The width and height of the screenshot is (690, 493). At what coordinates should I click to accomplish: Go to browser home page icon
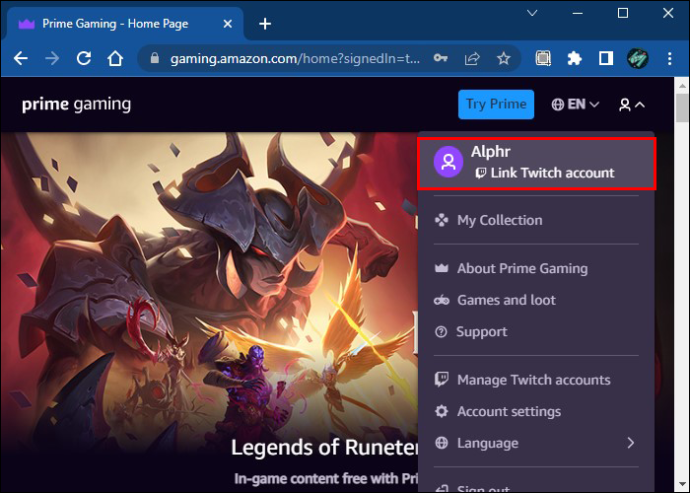tap(115, 58)
